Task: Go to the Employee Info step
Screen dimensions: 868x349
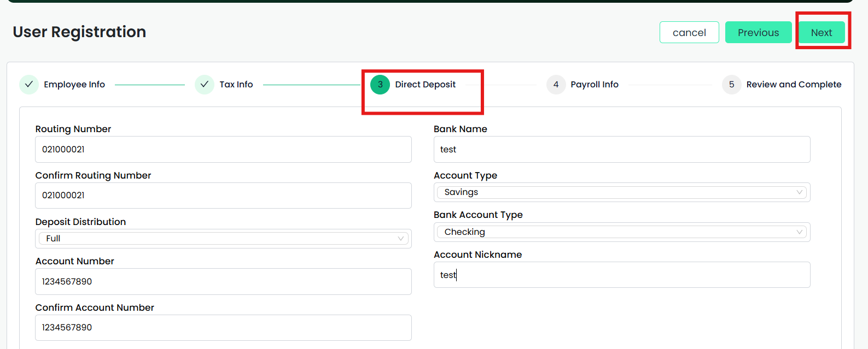Action: [x=74, y=85]
